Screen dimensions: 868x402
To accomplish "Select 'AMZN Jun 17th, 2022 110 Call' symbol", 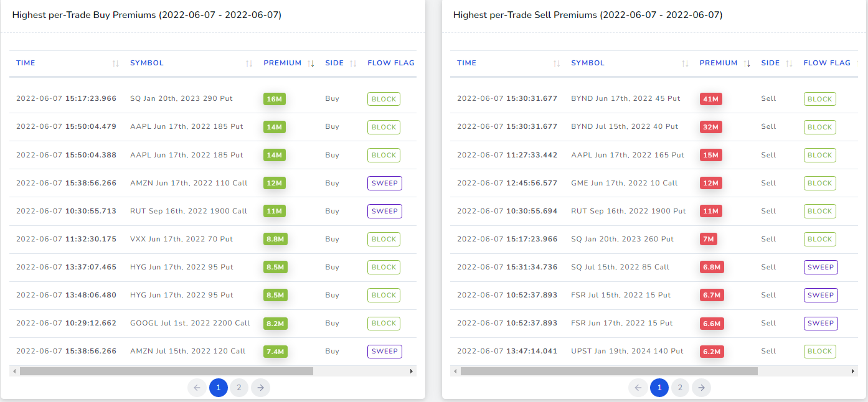I will coord(189,183).
